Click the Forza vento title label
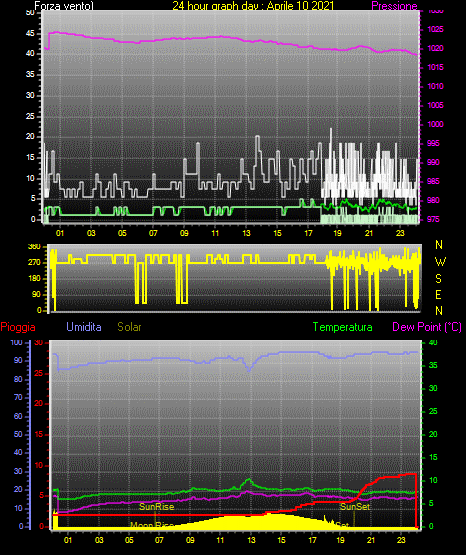The height and width of the screenshot is (555, 466). (x=64, y=6)
